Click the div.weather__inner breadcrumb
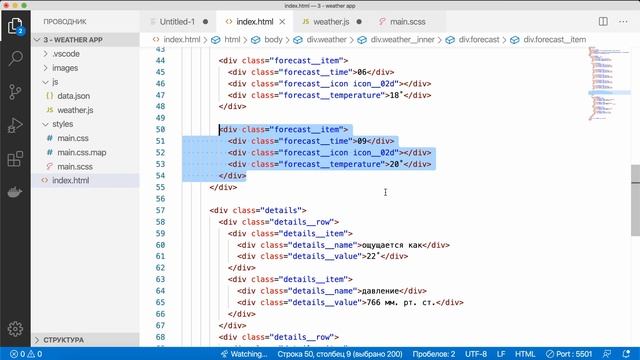 [x=396, y=40]
